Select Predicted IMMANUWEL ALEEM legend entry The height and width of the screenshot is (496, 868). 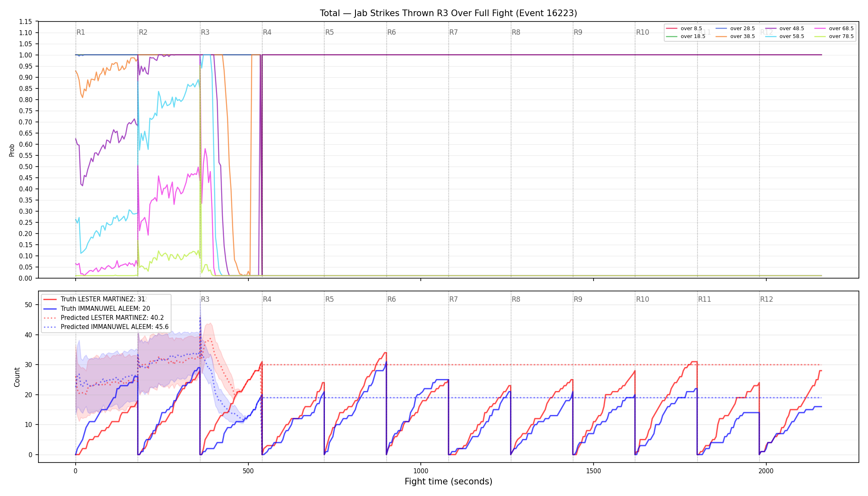click(106, 327)
